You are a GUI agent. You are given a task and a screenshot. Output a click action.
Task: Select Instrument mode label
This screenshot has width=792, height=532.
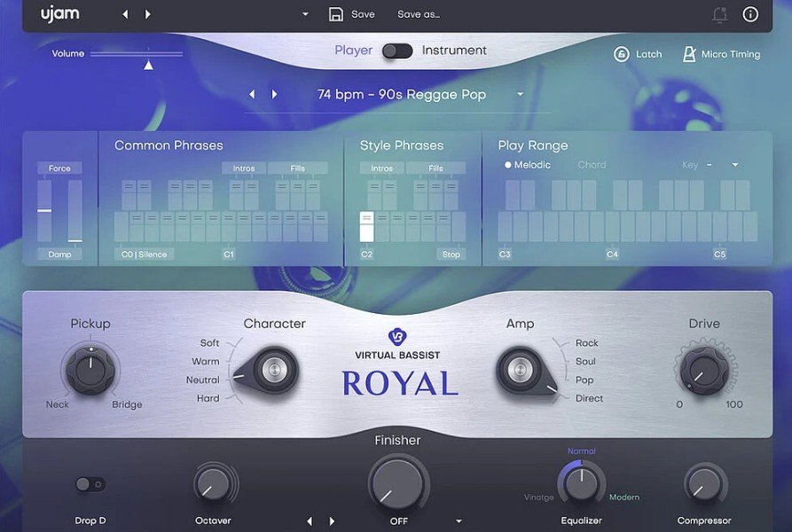(x=454, y=51)
